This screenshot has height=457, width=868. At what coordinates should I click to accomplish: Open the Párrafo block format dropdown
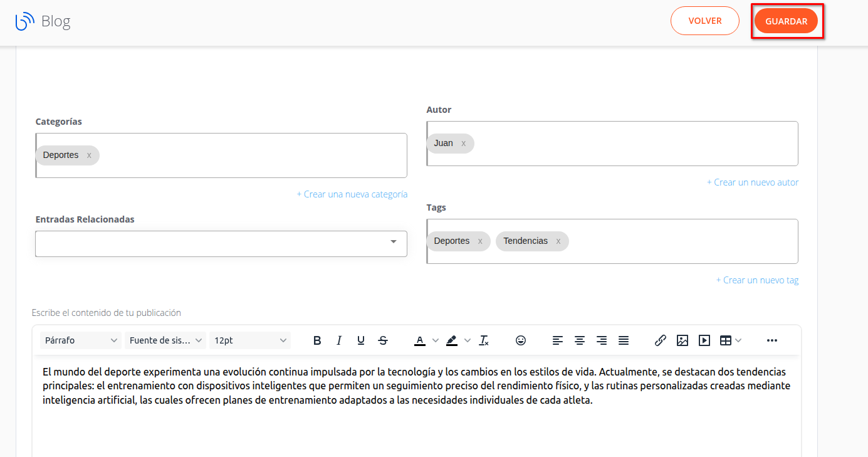pyautogui.click(x=81, y=340)
